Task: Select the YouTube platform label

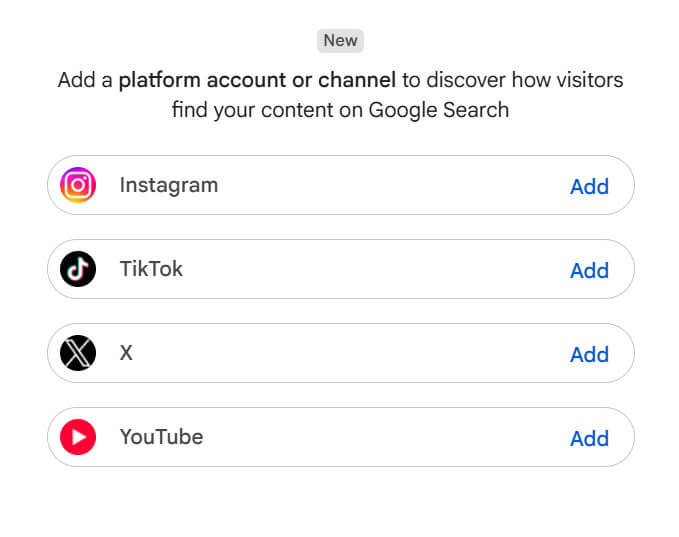Action: 162,437
